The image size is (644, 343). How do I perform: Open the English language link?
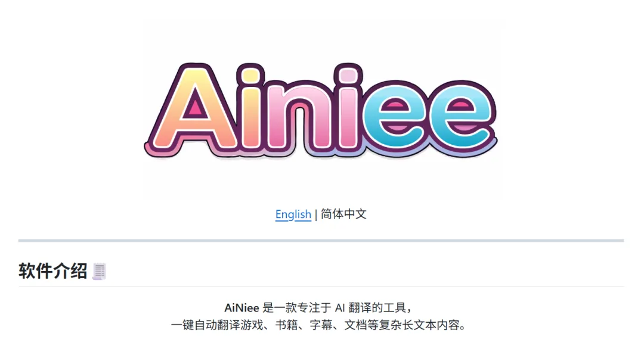click(x=293, y=214)
